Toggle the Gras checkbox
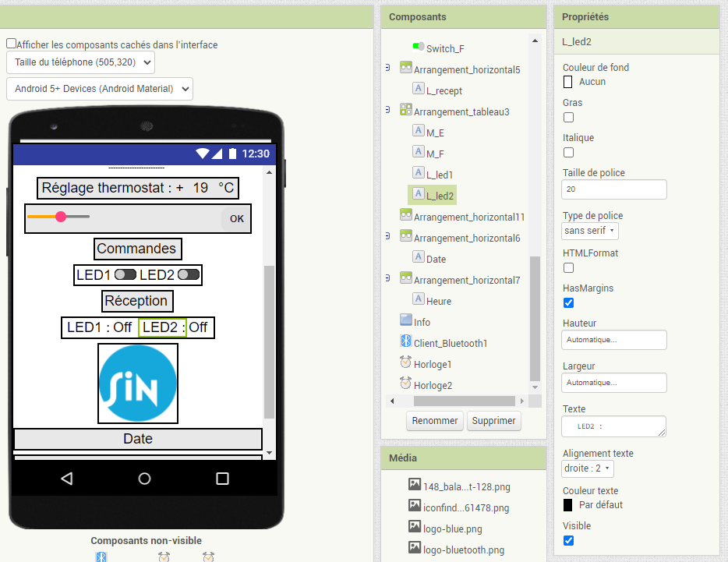 point(568,118)
